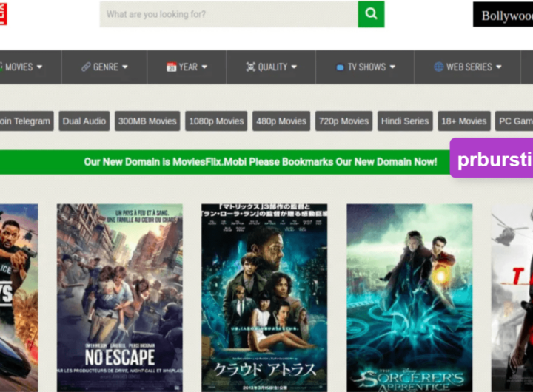Expand the YEAR dropdown arrow
This screenshot has height=392, width=533.
coord(204,67)
